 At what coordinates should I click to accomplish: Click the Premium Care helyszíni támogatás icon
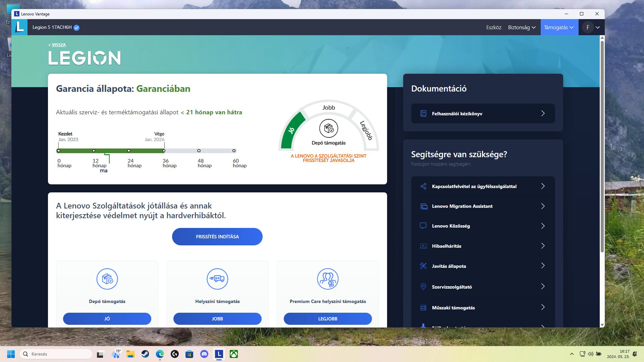[x=328, y=279]
